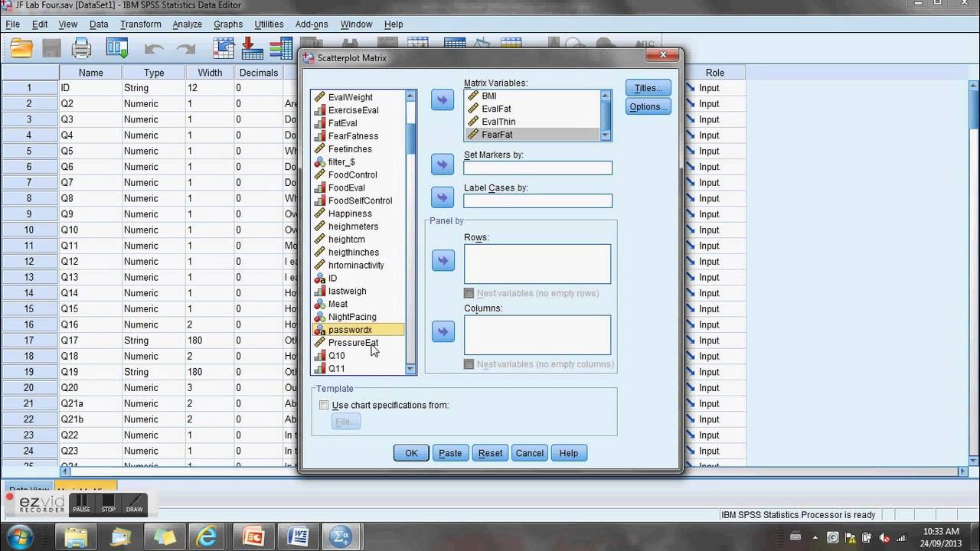980x551 pixels.
Task: Click arrow button beside Panel Rows box
Action: [x=443, y=260]
